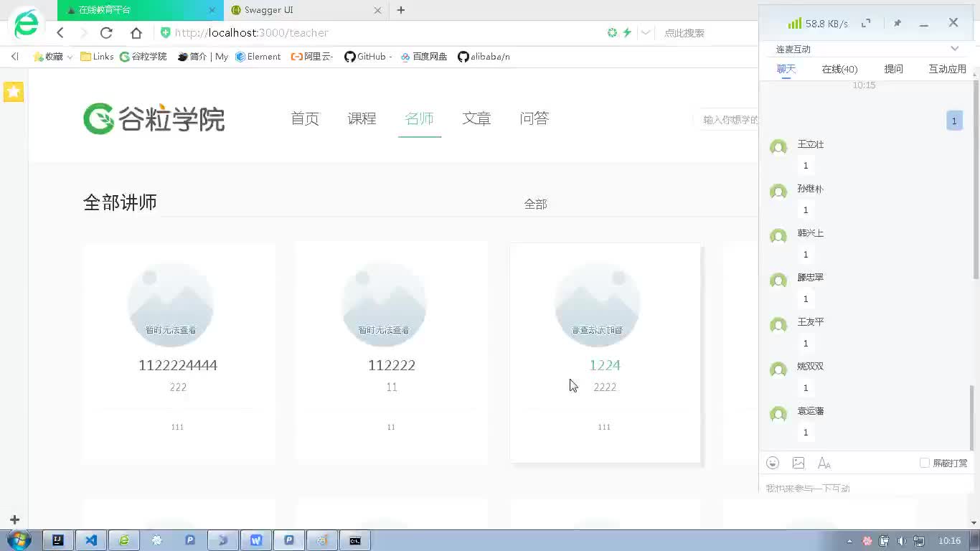The image size is (980, 551).
Task: Open Windows Start button
Action: [x=18, y=540]
